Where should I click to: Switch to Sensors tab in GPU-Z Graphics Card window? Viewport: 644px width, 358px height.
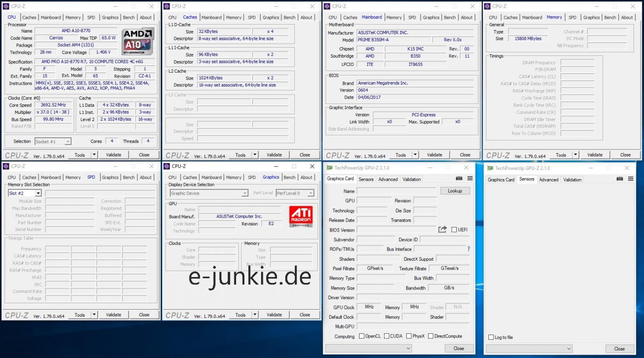click(x=366, y=179)
